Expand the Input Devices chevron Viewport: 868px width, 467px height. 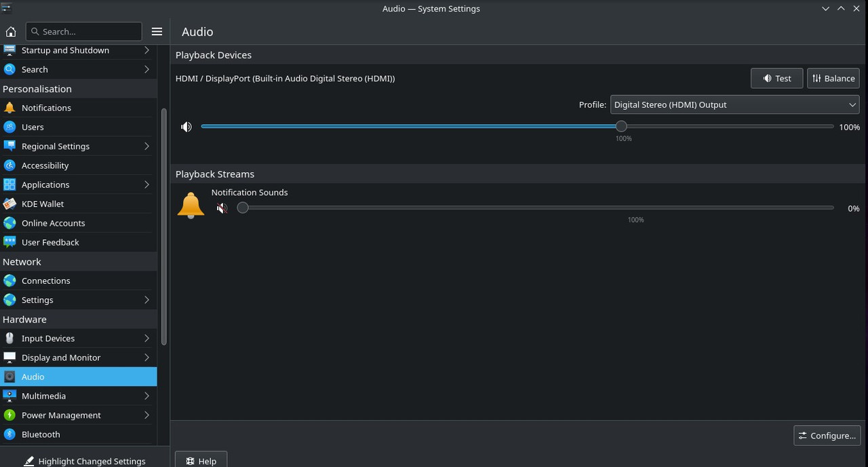[146, 338]
